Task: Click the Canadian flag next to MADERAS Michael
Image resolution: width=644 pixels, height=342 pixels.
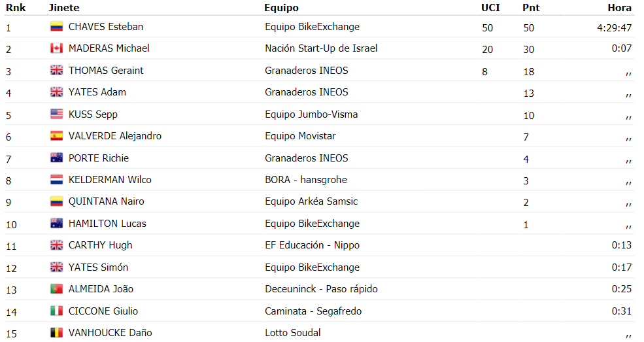Action: pos(56,48)
